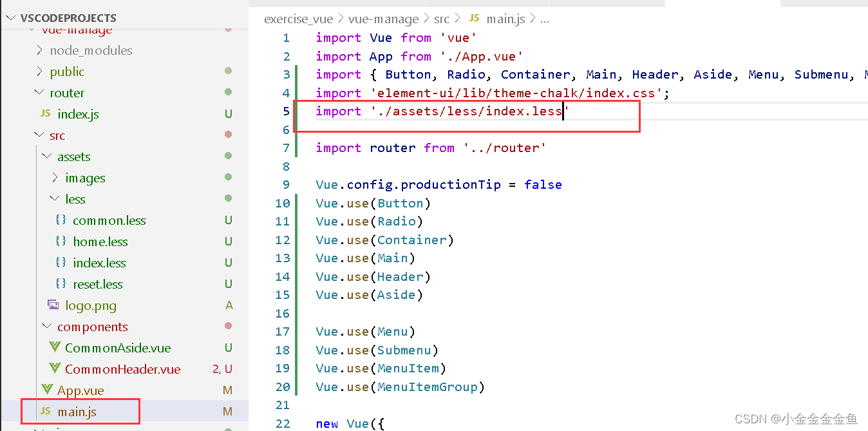Click the 'element-ui/lib/theme-chalk/index.css' import string

(516, 93)
